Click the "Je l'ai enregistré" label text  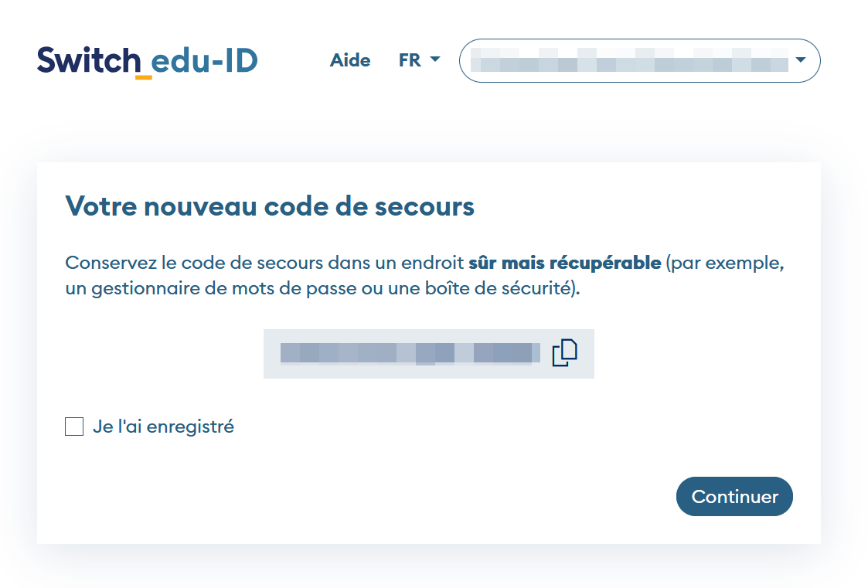(x=163, y=427)
